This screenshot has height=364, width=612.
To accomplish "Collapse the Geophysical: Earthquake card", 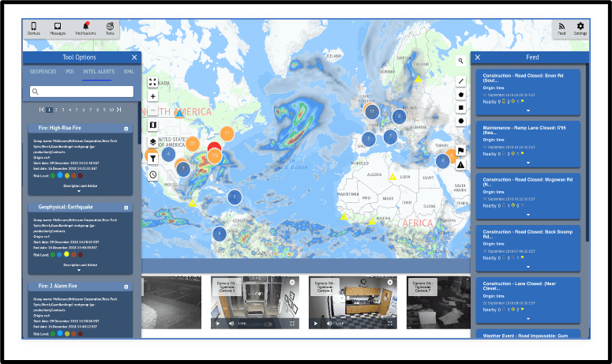I will point(126,207).
